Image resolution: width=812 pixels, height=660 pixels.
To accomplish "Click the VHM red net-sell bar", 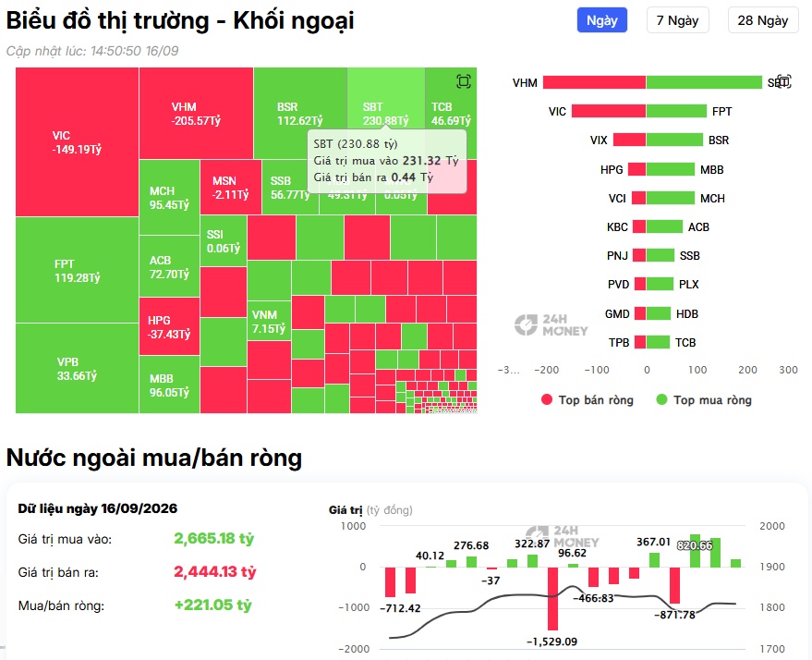I will click(594, 82).
